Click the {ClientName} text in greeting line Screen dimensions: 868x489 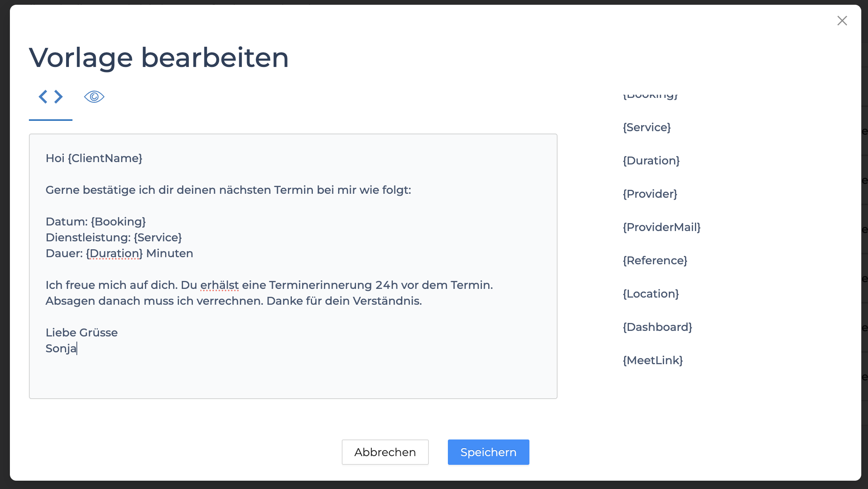[105, 159]
